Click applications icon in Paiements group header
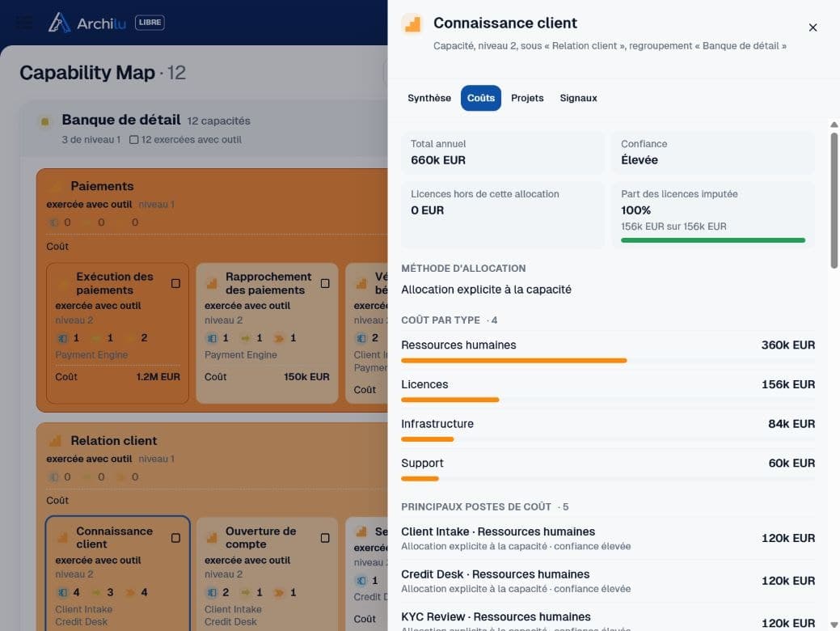Image resolution: width=840 pixels, height=631 pixels. 53,222
